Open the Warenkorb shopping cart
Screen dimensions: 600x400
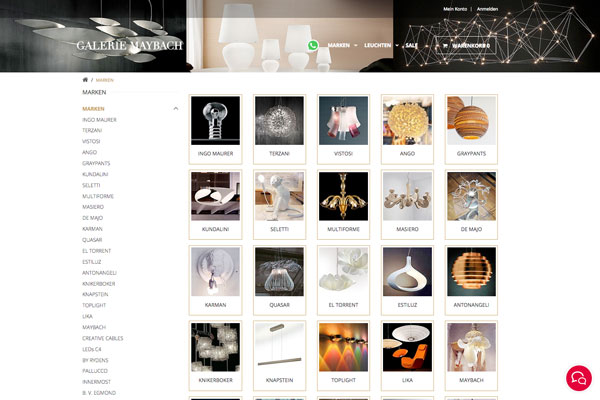click(x=466, y=46)
